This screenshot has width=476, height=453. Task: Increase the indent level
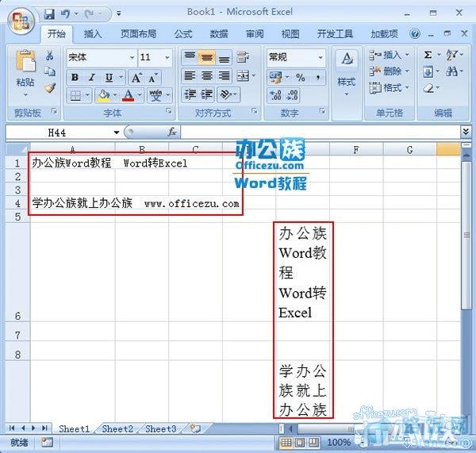coord(207,94)
